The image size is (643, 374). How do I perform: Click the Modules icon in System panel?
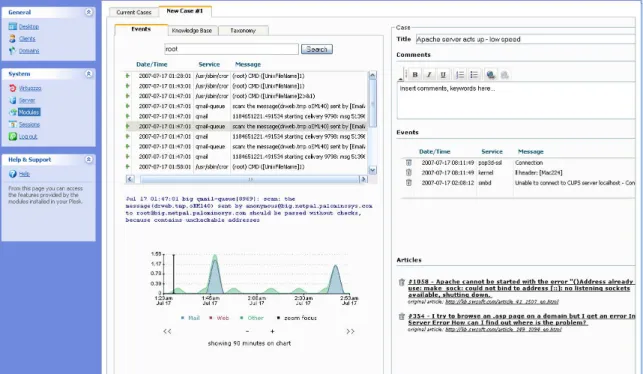pyautogui.click(x=13, y=112)
